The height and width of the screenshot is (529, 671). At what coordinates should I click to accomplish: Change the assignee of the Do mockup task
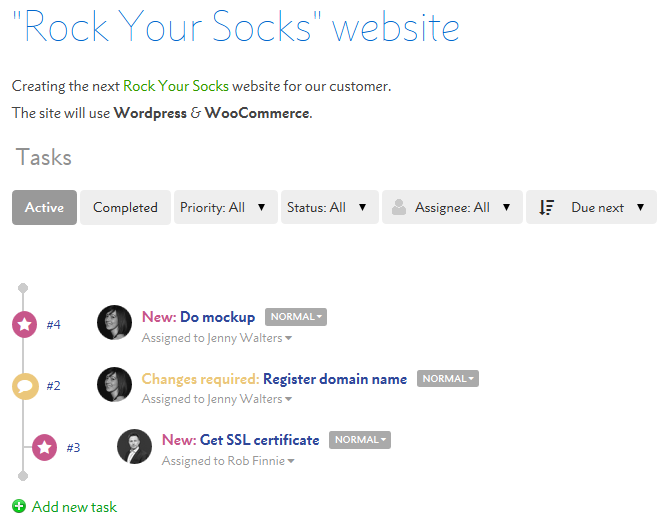(x=217, y=338)
